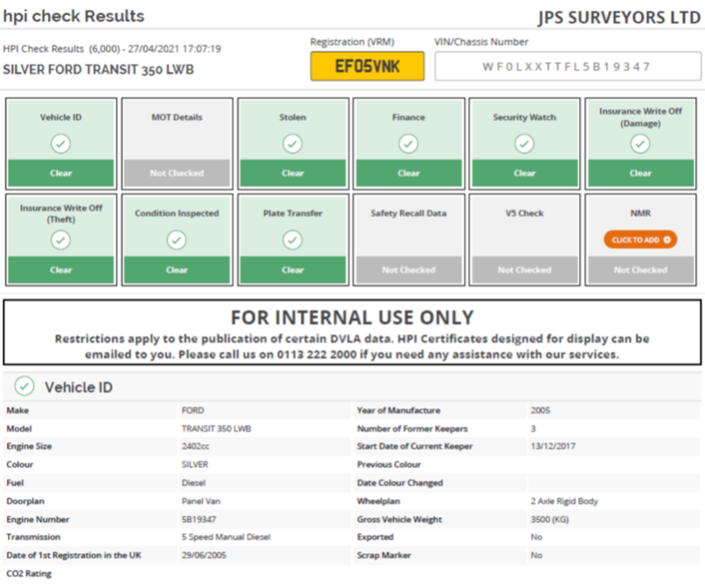Click current keeper start date 13/12/2017
The height and width of the screenshot is (588, 705).
(x=553, y=446)
